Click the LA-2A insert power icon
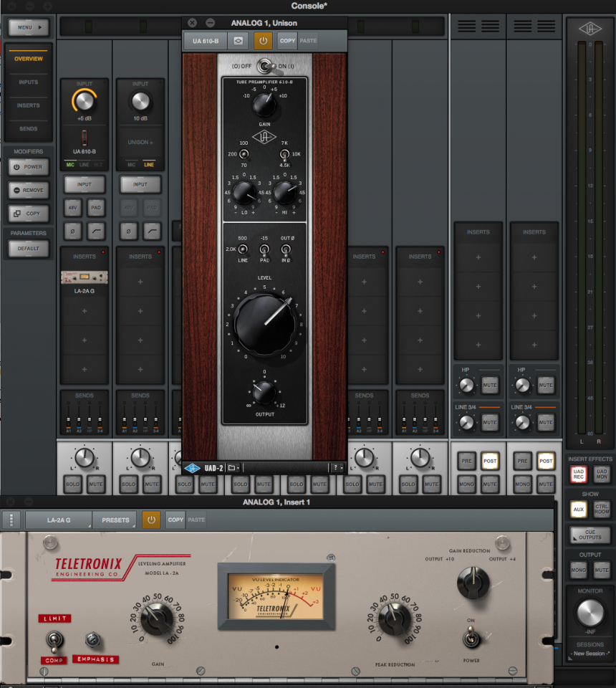616x688 pixels. pos(151,520)
